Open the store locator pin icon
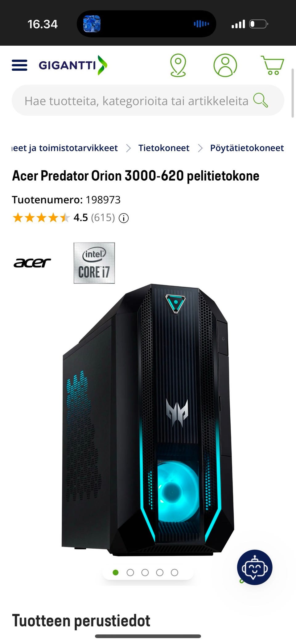 coord(178,65)
